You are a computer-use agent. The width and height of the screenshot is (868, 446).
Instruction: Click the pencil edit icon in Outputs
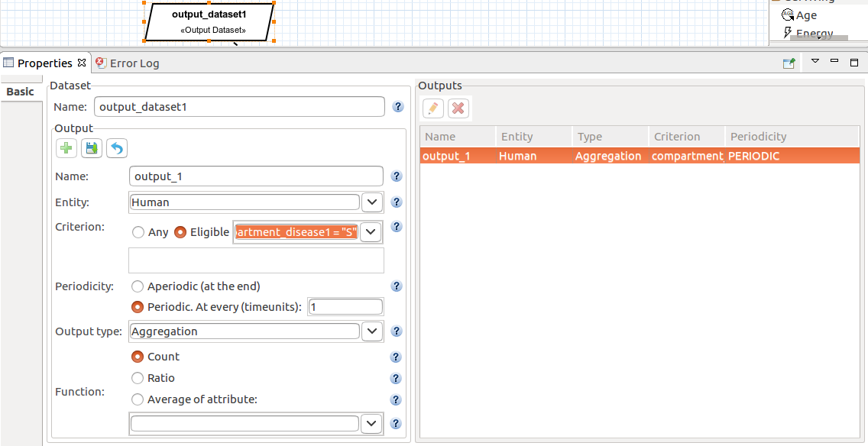point(433,108)
